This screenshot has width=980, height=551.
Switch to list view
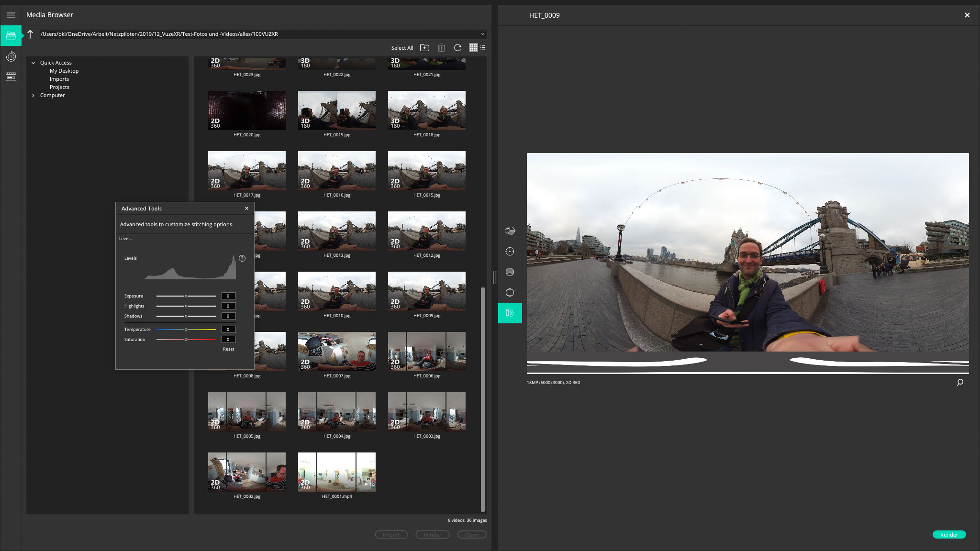tap(482, 47)
